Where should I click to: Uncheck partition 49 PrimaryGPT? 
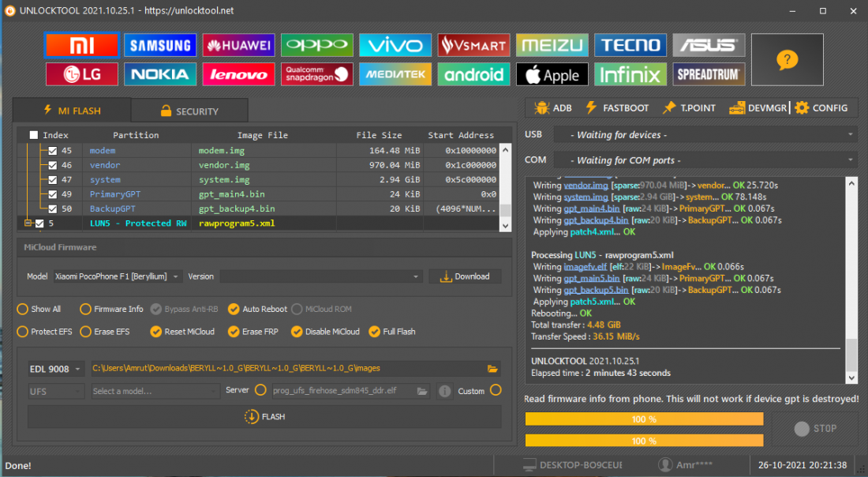click(x=53, y=194)
